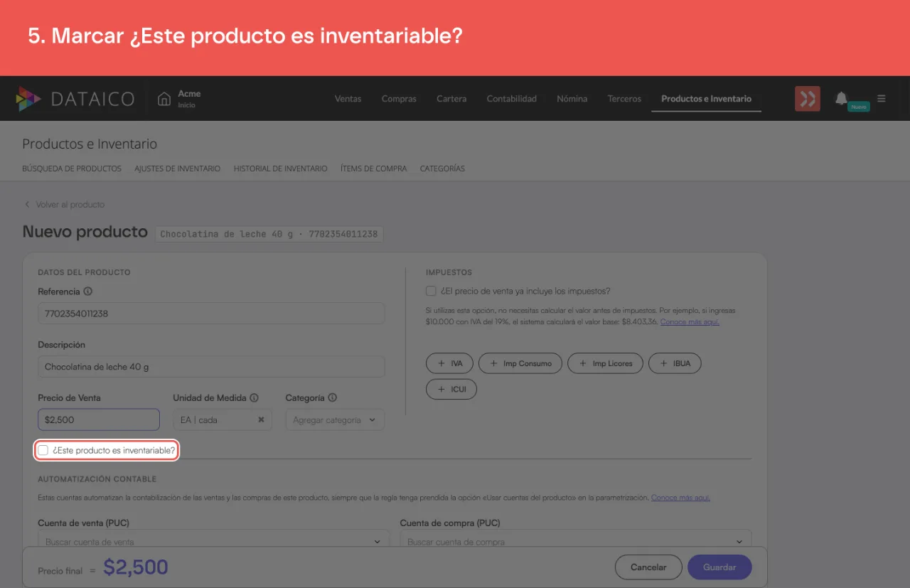The width and height of the screenshot is (910, 588).
Task: Click the Cancelar button
Action: coord(648,567)
